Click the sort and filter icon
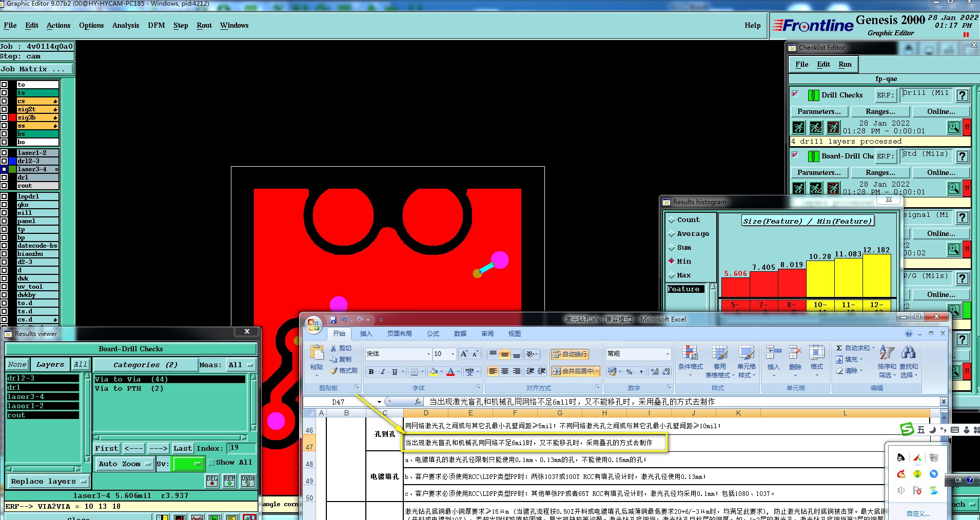The image size is (980, 520). [887, 353]
